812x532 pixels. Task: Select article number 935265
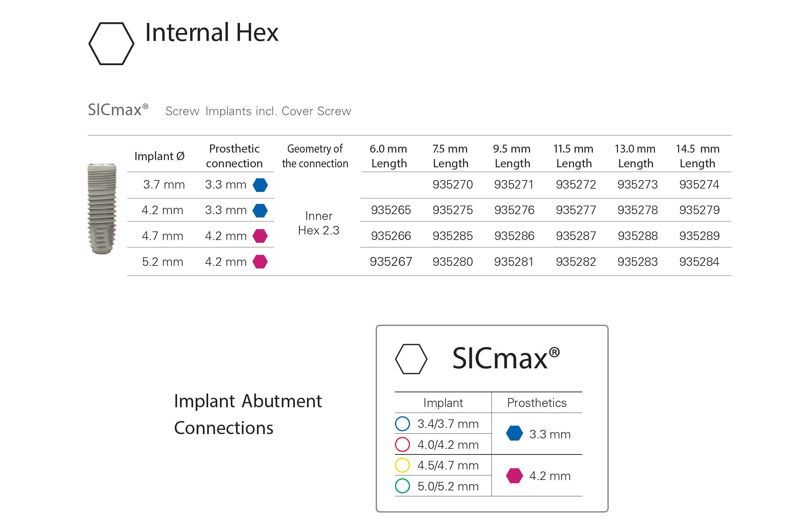(391, 210)
